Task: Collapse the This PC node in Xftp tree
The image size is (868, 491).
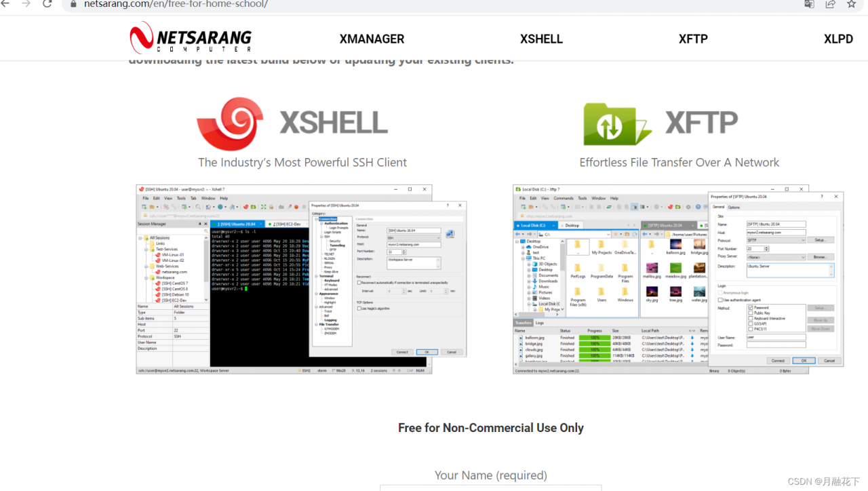Action: [523, 258]
